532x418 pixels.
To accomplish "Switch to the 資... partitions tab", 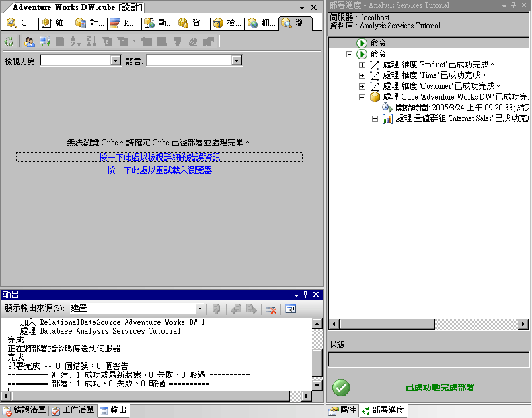I will click(x=193, y=23).
